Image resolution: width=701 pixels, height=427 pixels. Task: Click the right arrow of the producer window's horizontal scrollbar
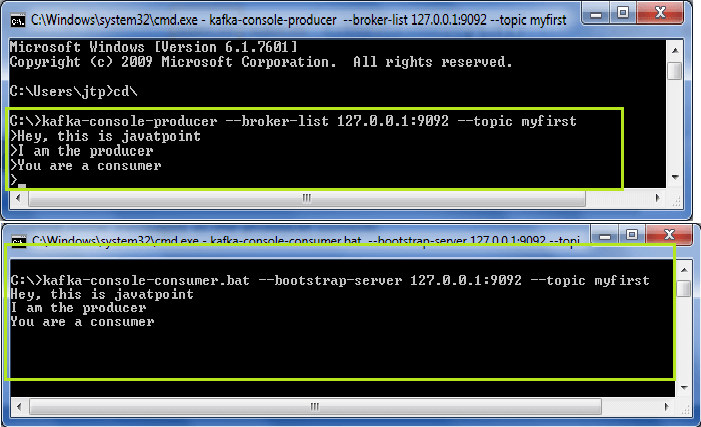[x=660, y=198]
